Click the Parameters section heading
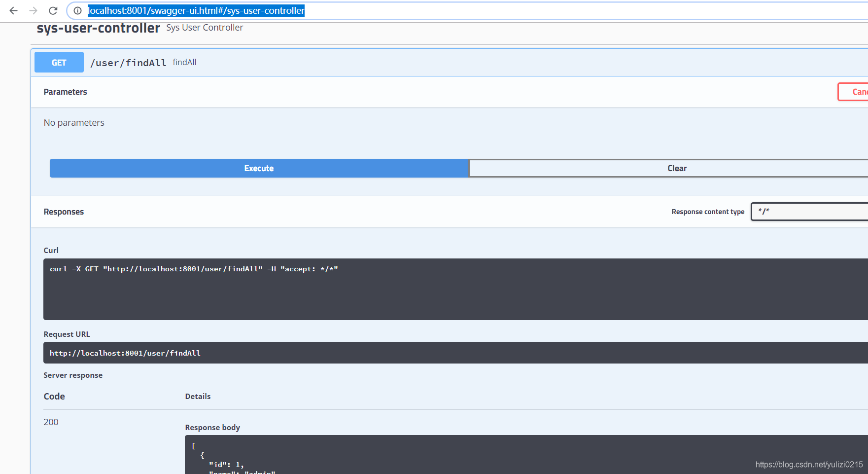The image size is (868, 474). pyautogui.click(x=65, y=92)
